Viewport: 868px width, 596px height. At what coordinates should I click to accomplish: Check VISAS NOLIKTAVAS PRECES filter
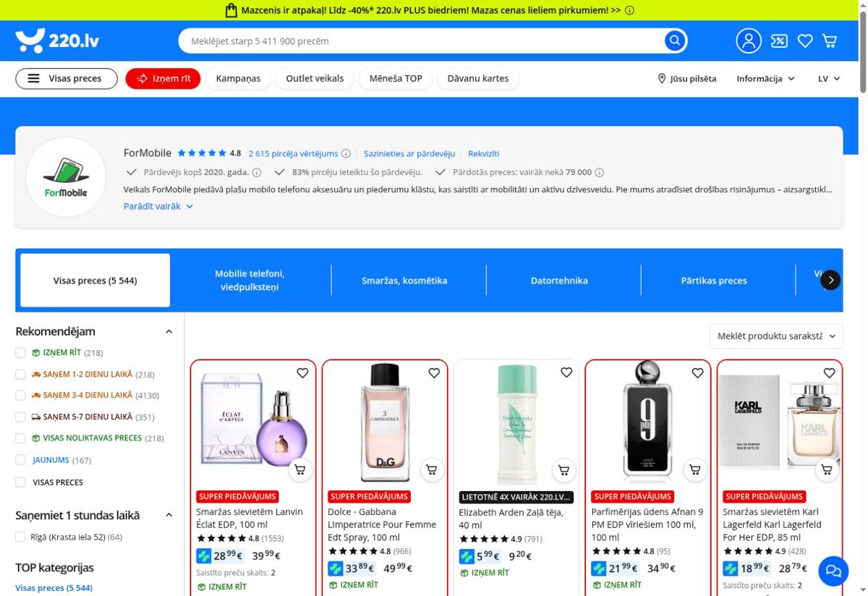click(20, 438)
